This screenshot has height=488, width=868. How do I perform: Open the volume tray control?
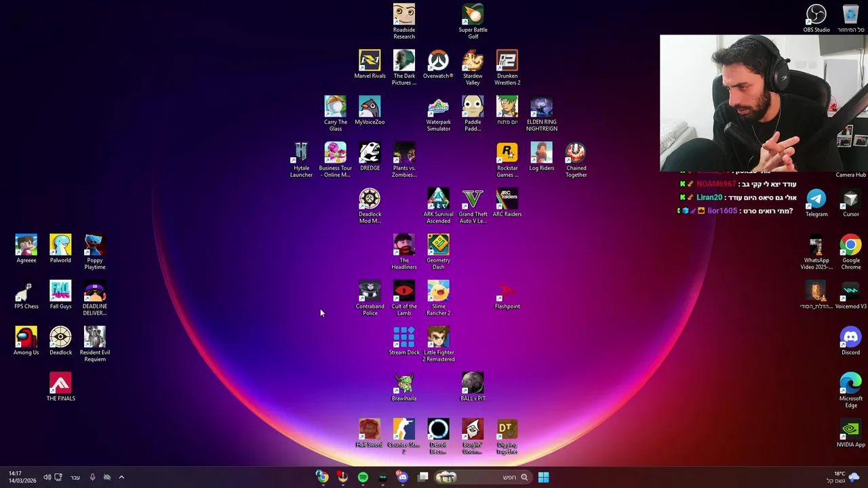point(47,477)
